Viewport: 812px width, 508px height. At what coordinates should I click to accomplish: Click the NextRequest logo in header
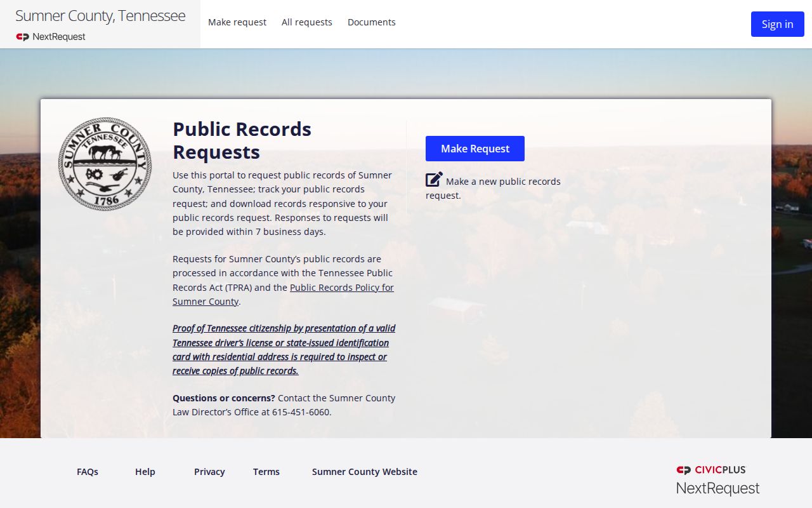[51, 37]
